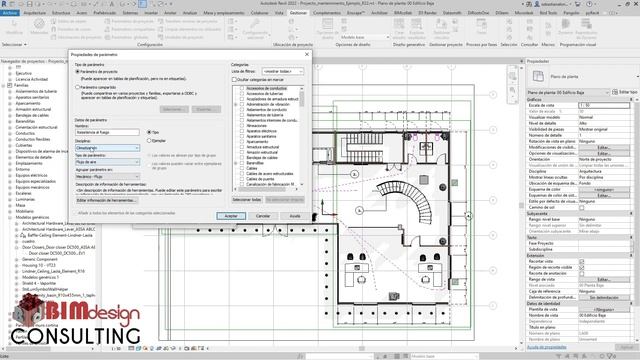Check the Aparcamiento category
This screenshot has height=360, width=640.
242,142
